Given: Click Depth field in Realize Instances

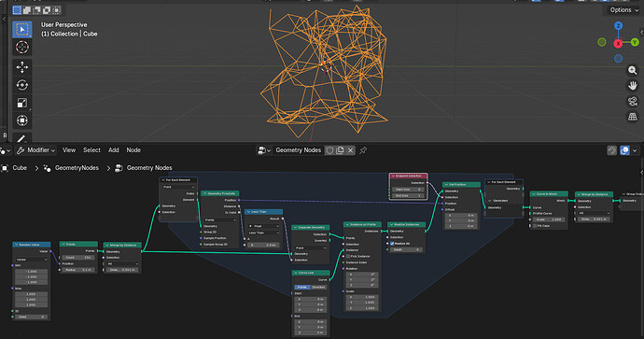Looking at the screenshot, I should click(x=407, y=249).
